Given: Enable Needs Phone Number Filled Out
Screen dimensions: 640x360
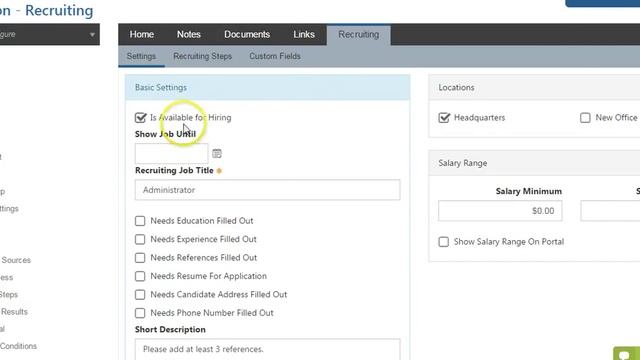Looking at the screenshot, I should (x=140, y=313).
